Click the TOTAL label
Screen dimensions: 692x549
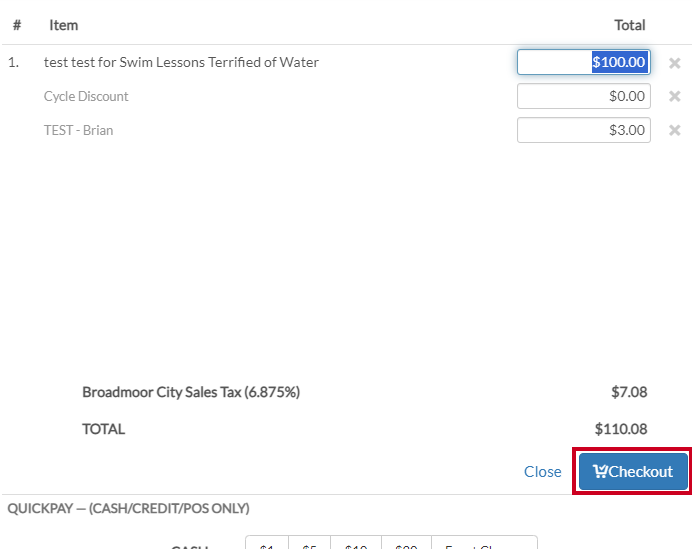[x=104, y=429]
